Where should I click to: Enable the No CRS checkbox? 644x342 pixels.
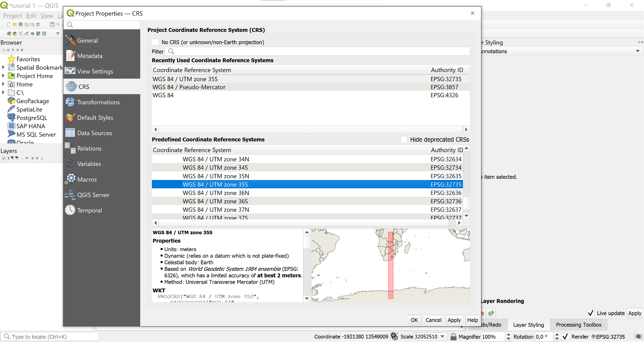[155, 42]
